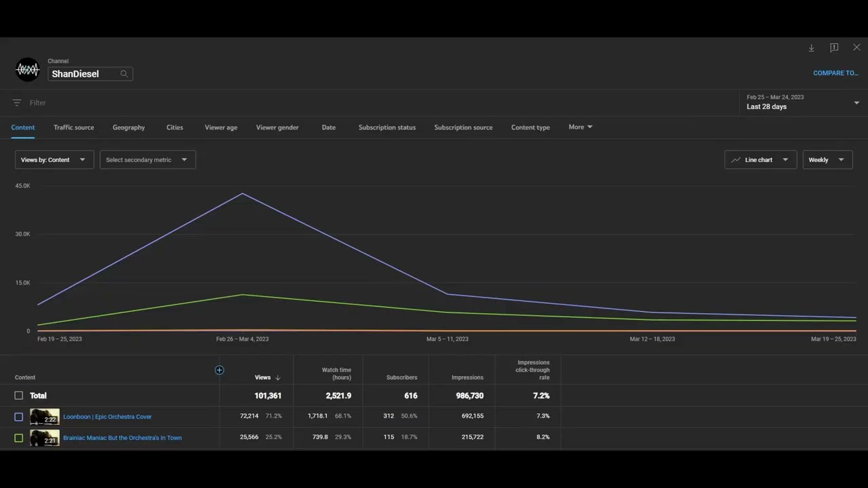Click the Loonboon watch time 1,718.1
Screen dimensions: 868x488
[317, 416]
